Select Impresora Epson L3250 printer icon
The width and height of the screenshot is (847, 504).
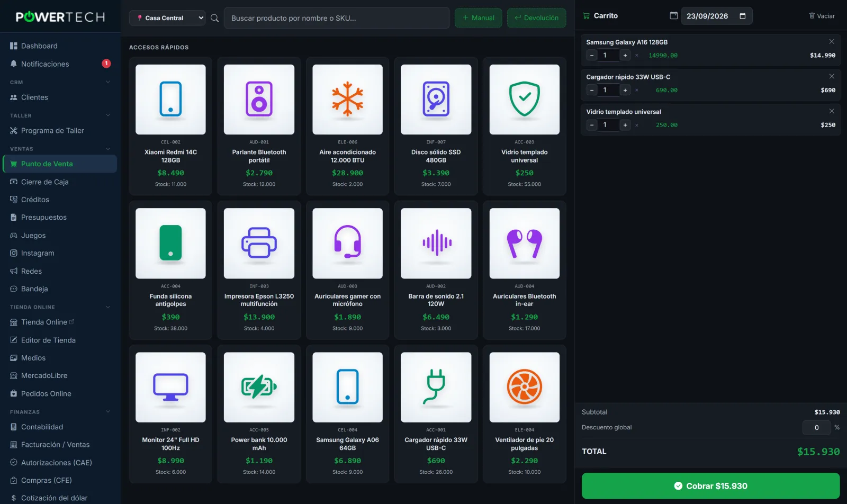[259, 244]
